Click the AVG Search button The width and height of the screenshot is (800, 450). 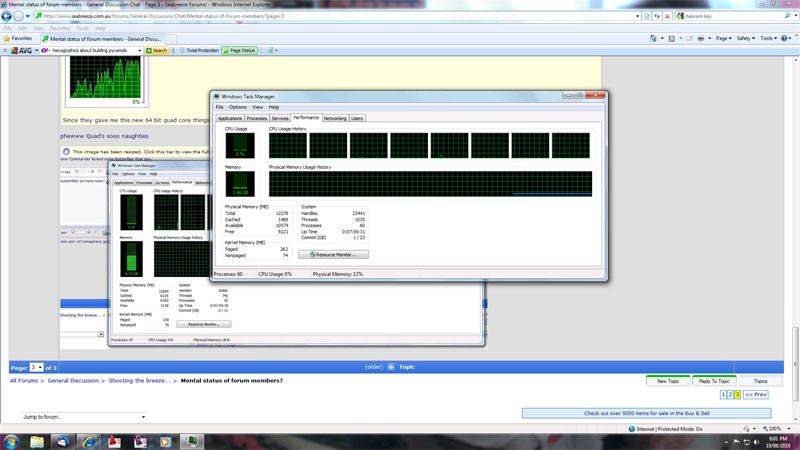point(156,49)
